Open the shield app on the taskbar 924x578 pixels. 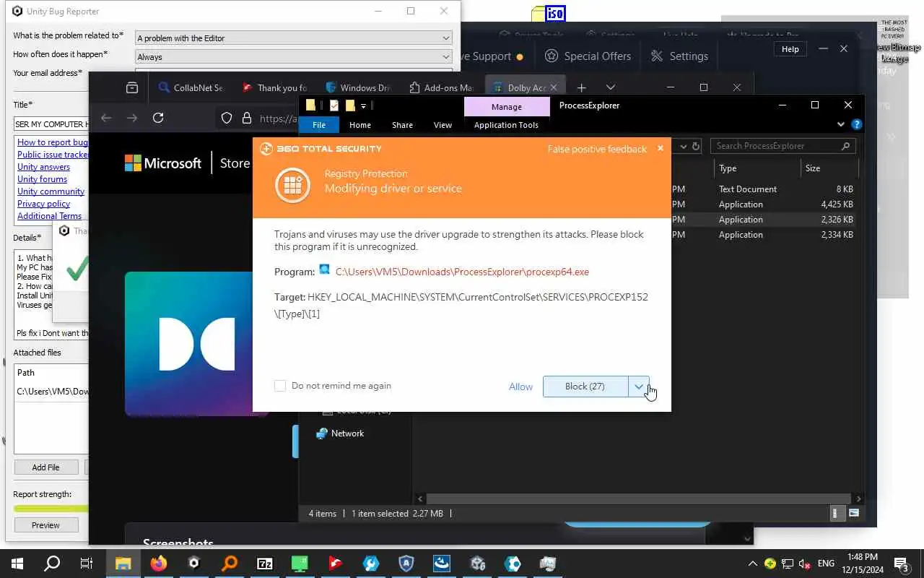[406, 564]
